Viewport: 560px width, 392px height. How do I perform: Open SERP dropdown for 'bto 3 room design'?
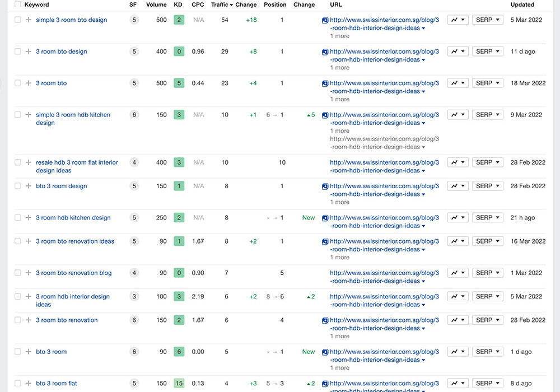pyautogui.click(x=487, y=186)
